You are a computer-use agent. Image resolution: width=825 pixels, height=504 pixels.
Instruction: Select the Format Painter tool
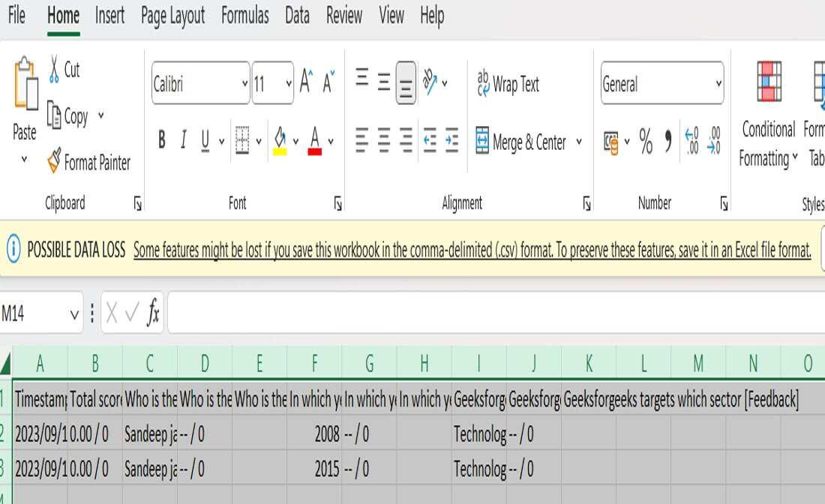coord(88,162)
